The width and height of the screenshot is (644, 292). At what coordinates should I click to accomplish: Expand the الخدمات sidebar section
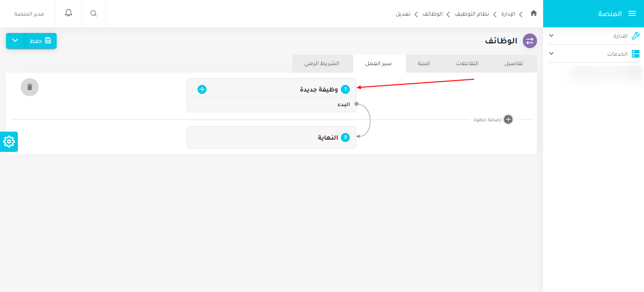pos(551,53)
